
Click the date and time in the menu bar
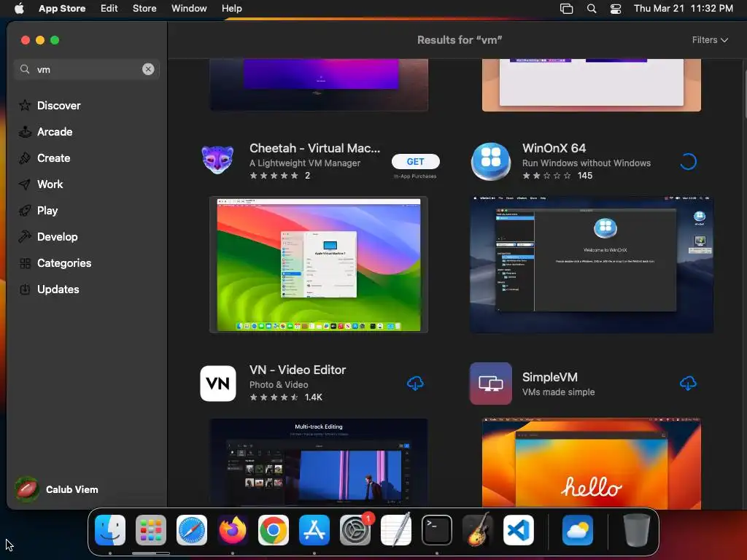(683, 9)
